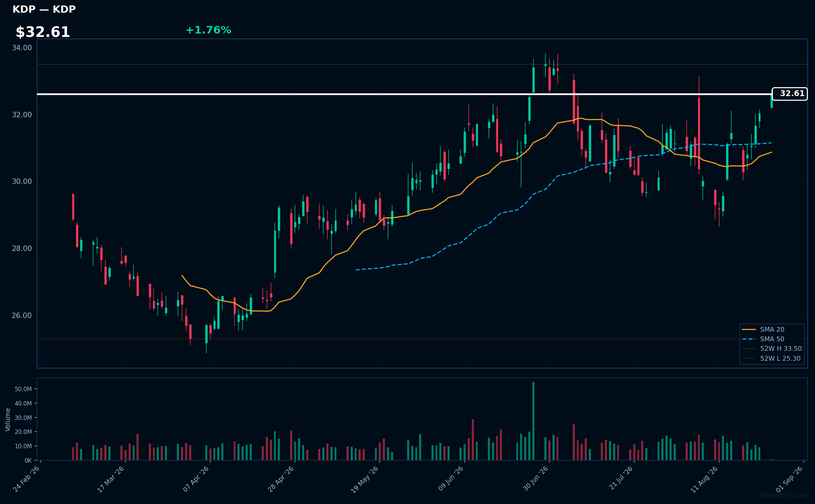
Task: Click the 20.0M volume axis label
Action: click(23, 432)
